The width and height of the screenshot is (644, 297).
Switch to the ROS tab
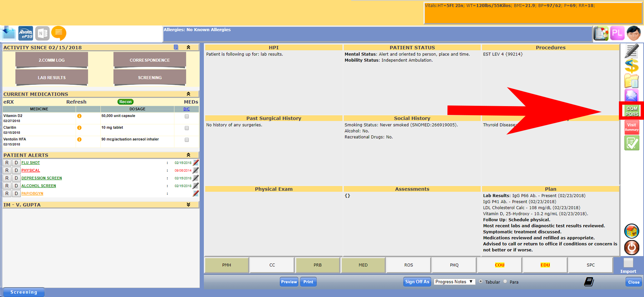[x=408, y=265]
